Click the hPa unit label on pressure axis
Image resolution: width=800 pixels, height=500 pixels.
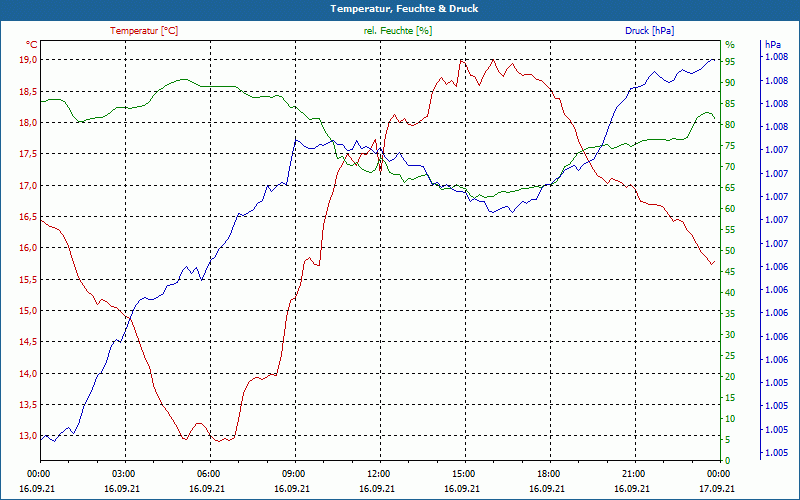point(773,45)
